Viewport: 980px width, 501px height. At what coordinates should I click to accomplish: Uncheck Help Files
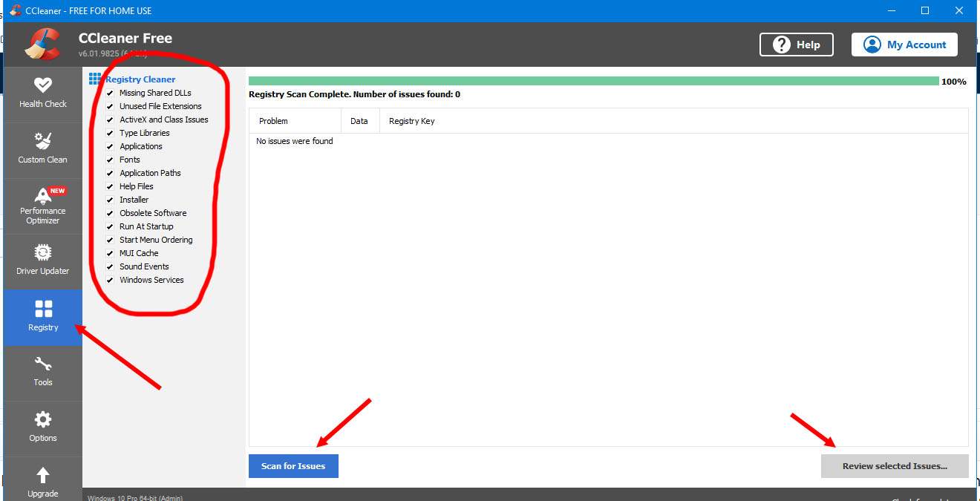(x=110, y=186)
